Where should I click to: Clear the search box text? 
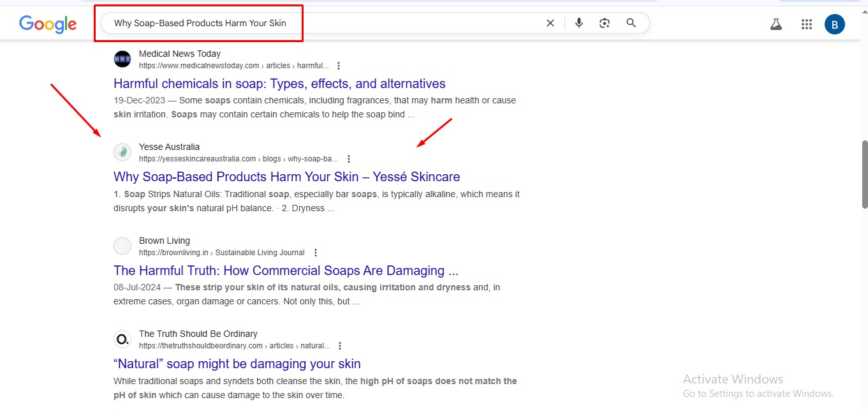tap(550, 23)
